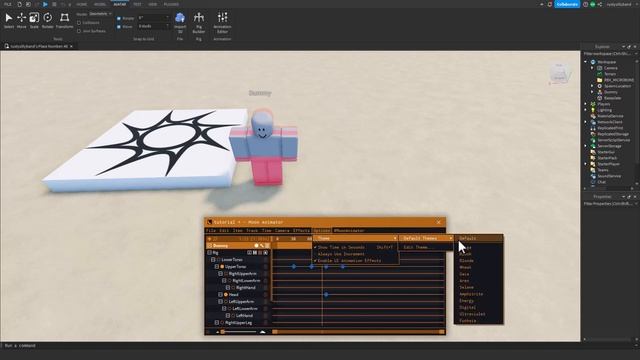
Task: Click the Move snap studs field
Action: click(x=153, y=26)
